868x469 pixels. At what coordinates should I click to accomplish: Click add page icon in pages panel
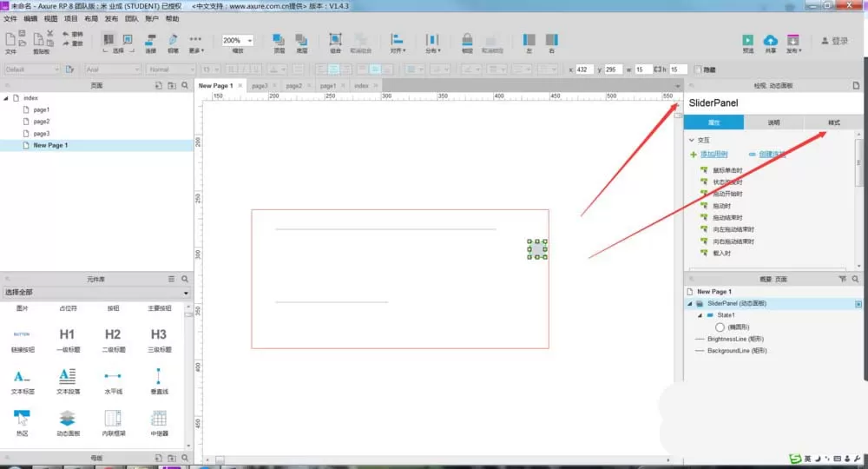(x=158, y=85)
